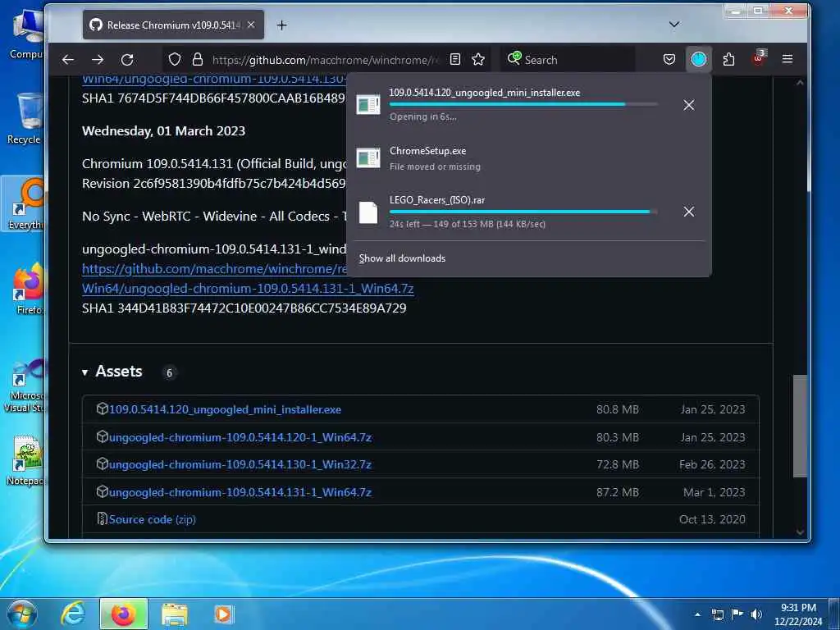
Task: Click the page vertical scrollbar thumb
Action: pyautogui.click(x=800, y=426)
